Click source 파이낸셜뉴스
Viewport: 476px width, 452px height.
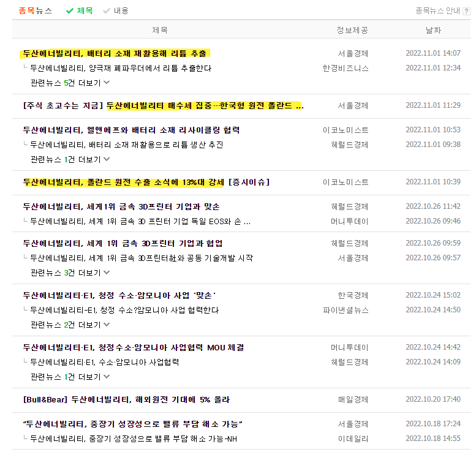tap(346, 311)
